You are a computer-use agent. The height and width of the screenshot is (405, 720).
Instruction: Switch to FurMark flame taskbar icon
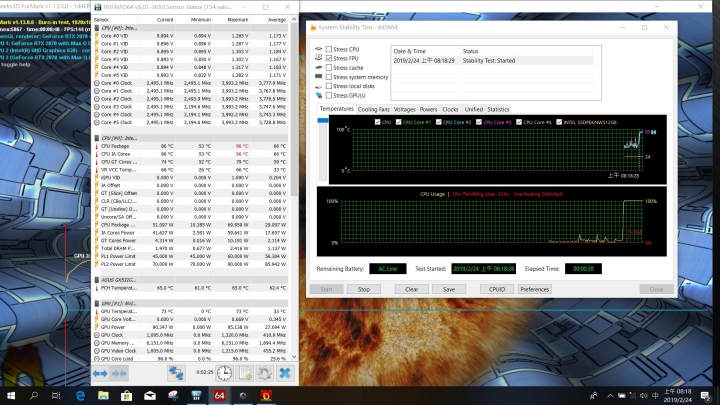coord(266,395)
